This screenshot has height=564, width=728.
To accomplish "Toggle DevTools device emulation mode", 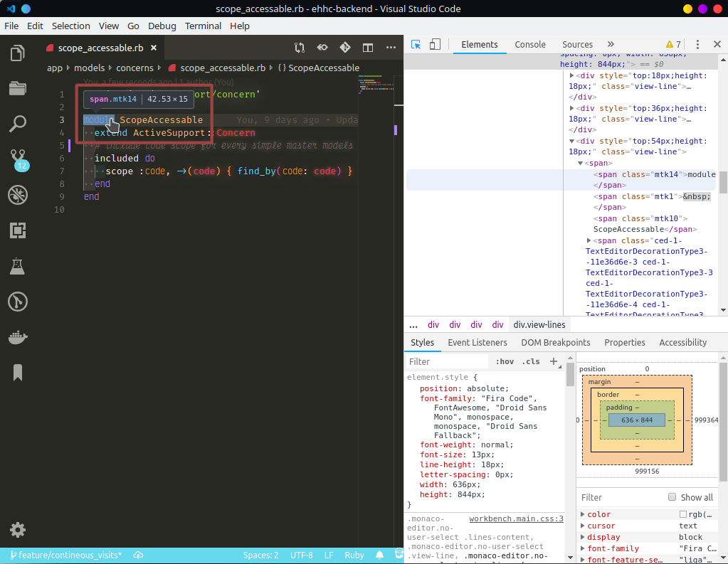I will coord(434,43).
